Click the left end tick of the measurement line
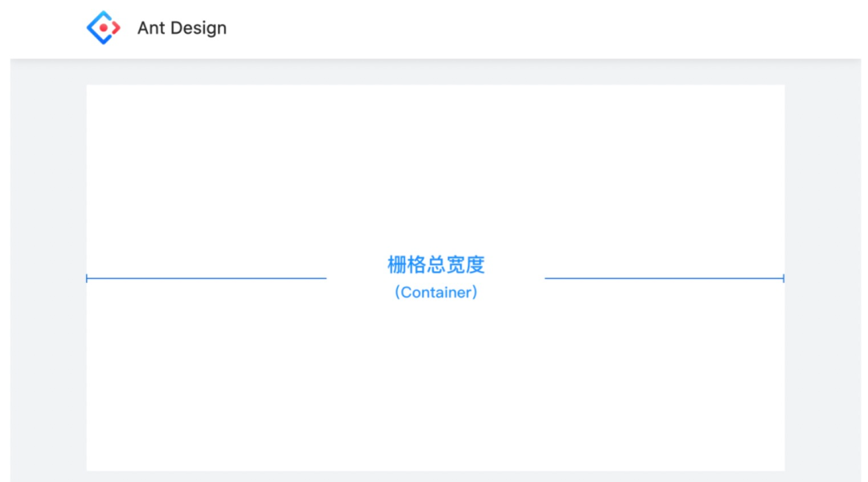868x482 pixels. pos(87,279)
